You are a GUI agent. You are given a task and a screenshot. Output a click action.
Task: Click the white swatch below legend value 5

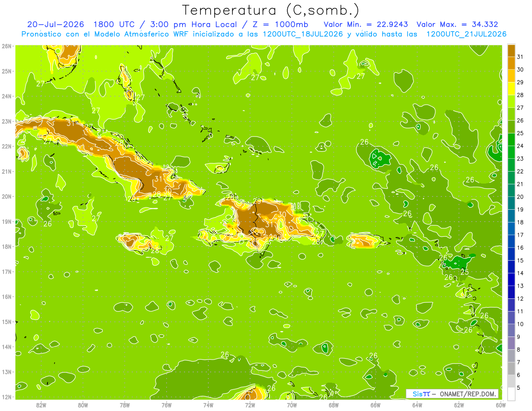point(511,394)
